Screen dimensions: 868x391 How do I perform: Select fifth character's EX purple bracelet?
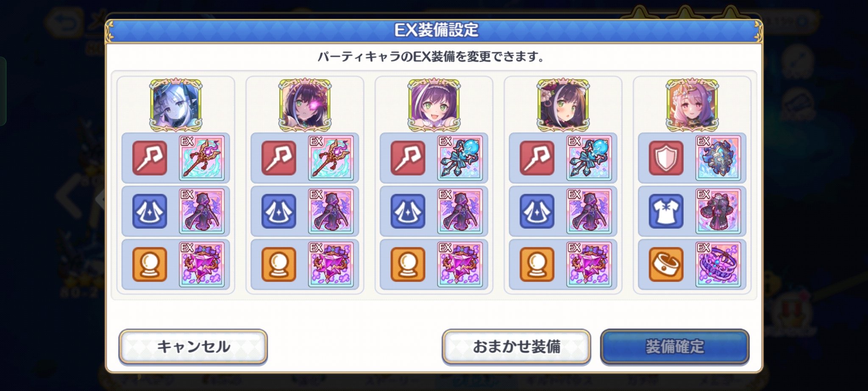click(718, 264)
